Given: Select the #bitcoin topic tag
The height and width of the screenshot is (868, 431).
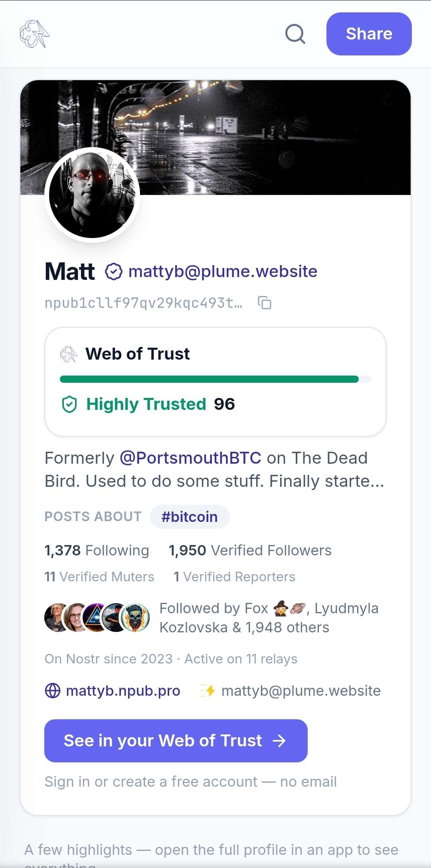Looking at the screenshot, I should coord(190,517).
